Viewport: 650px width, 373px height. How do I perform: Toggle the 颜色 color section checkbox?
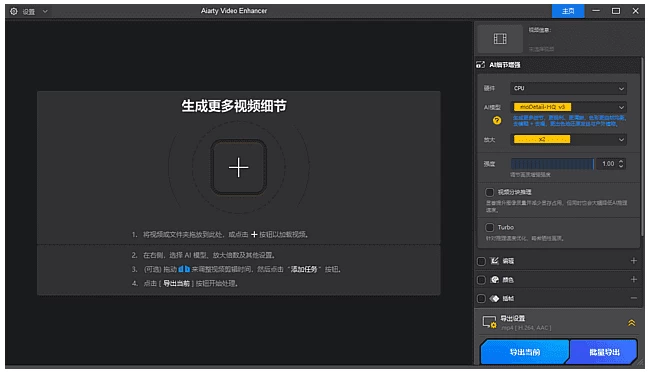(x=481, y=280)
